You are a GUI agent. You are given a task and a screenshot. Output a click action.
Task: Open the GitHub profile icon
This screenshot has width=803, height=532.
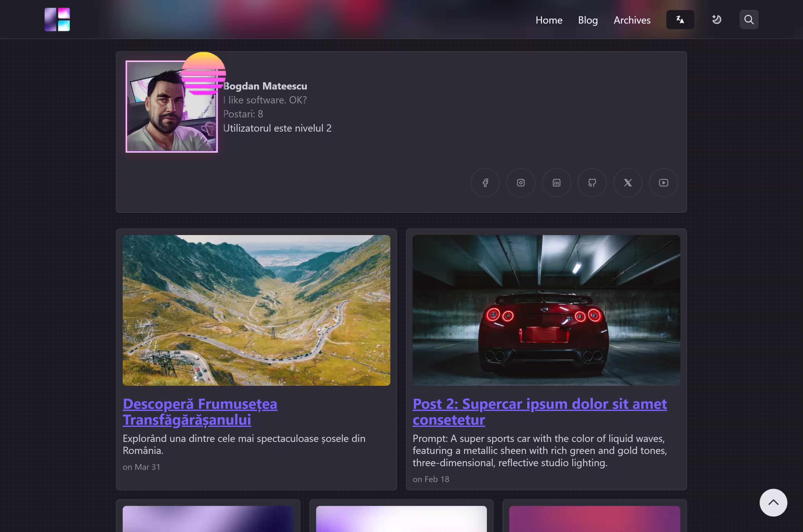tap(592, 183)
